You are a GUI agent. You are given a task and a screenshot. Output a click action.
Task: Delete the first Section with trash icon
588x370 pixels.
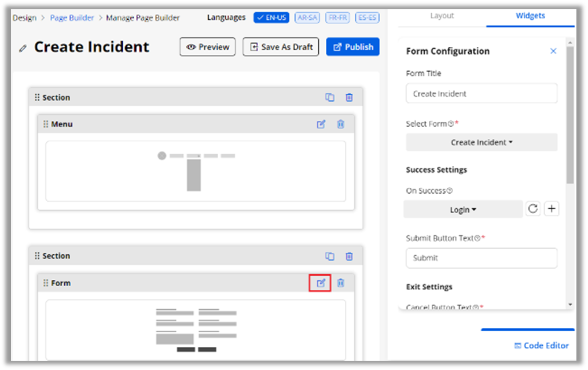(x=349, y=98)
